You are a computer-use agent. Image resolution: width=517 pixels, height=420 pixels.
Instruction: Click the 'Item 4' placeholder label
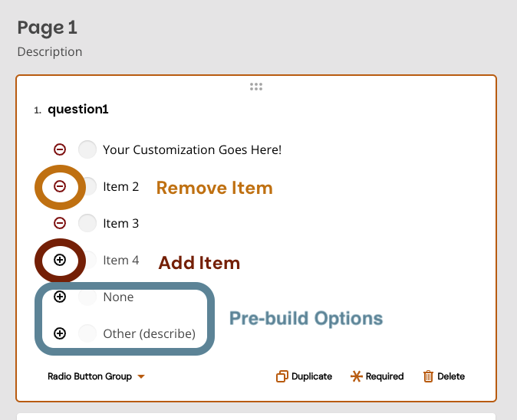121,260
